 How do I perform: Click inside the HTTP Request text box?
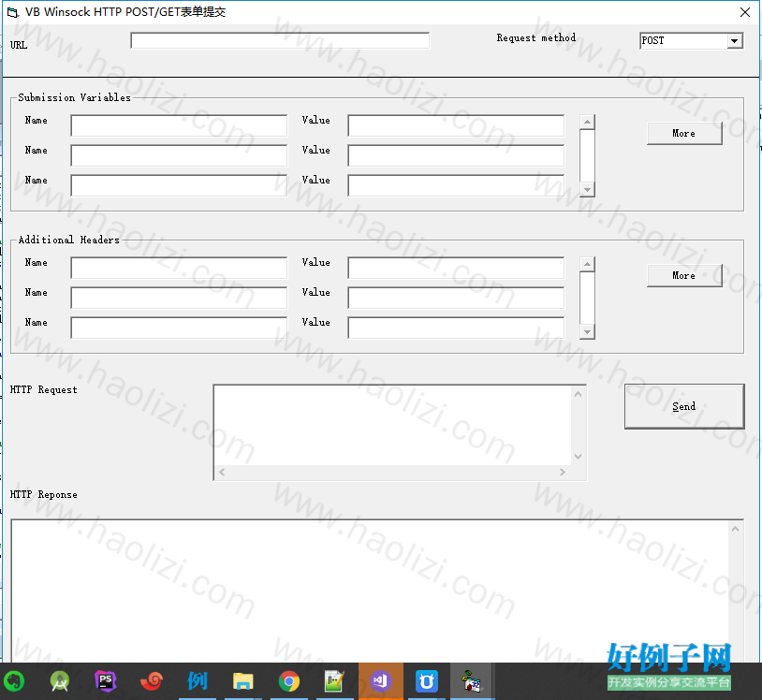392,426
